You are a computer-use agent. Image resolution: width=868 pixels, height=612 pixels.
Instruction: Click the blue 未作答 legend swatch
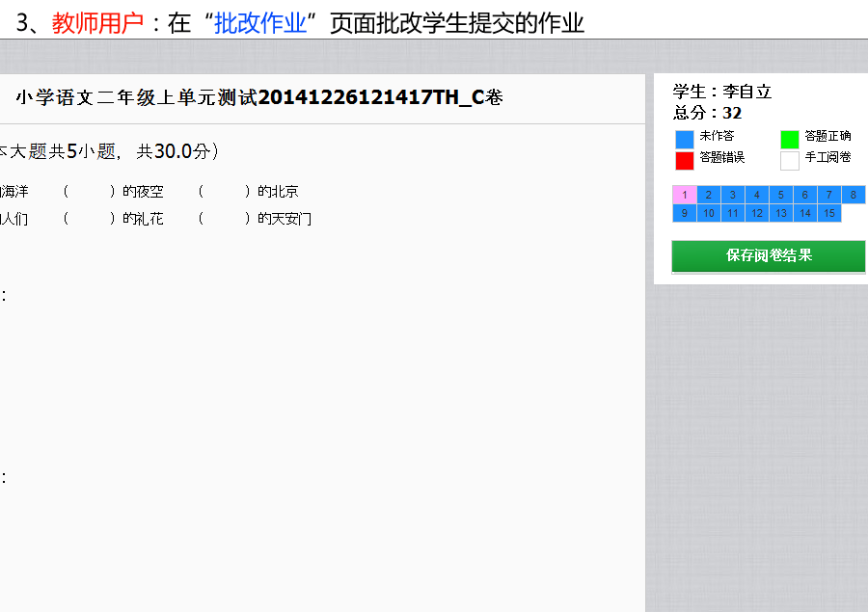pos(685,139)
